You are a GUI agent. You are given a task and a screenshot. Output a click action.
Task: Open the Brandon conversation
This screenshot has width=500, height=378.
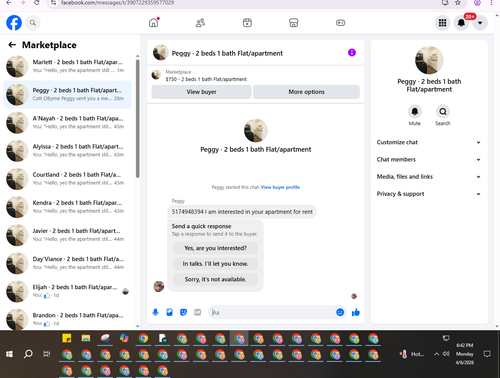[67, 319]
